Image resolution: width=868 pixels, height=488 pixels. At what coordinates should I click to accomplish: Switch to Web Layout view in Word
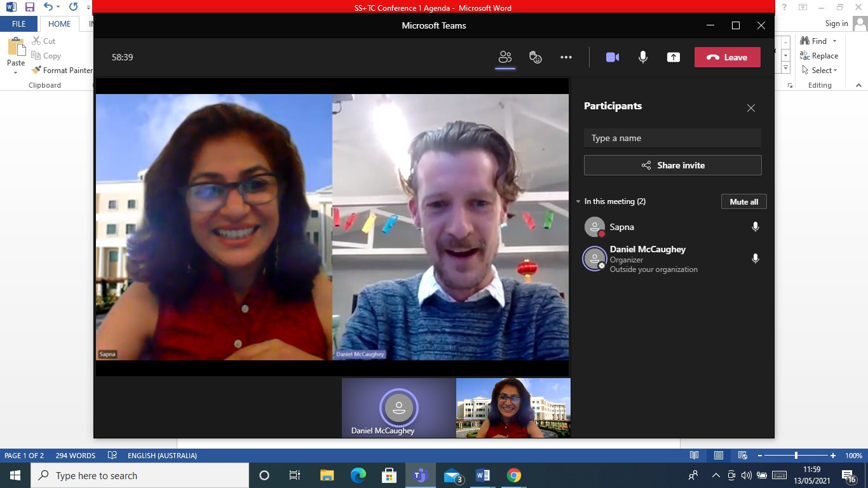click(742, 456)
